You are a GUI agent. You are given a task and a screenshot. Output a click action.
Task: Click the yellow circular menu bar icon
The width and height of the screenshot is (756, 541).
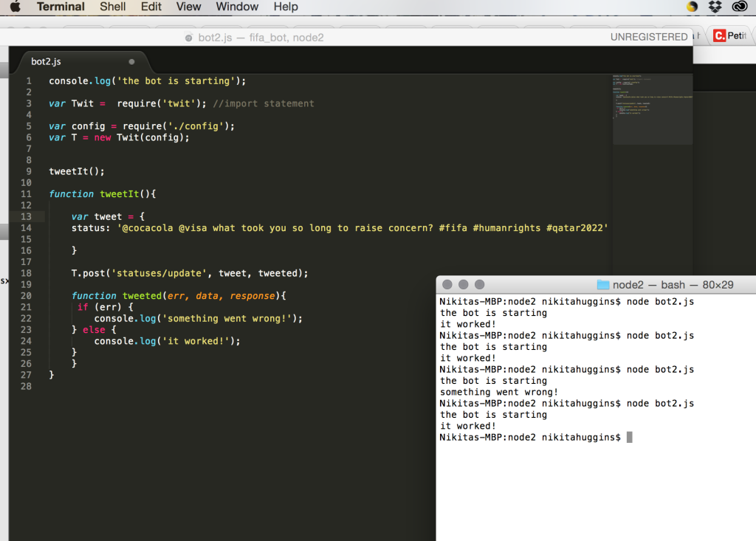pyautogui.click(x=692, y=6)
